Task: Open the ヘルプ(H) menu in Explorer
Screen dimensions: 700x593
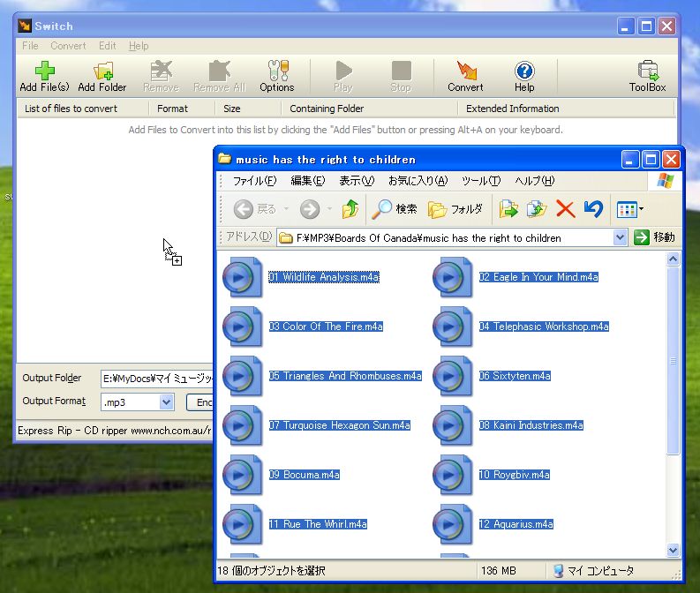Action: [534, 181]
